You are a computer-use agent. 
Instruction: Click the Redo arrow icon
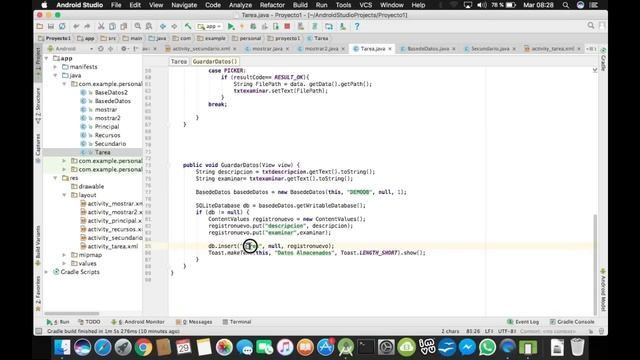click(87, 27)
